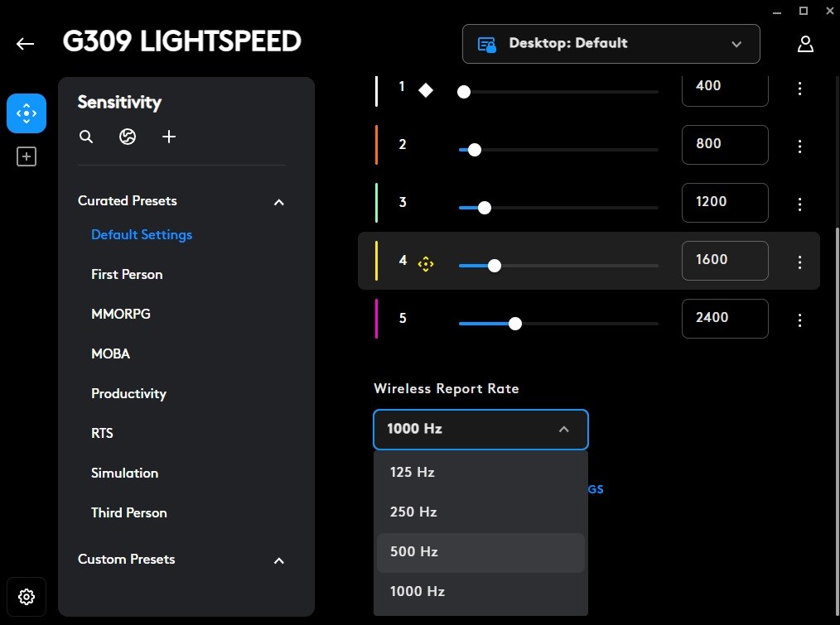The height and width of the screenshot is (625, 840).
Task: Select the MOBA preset
Action: point(111,353)
